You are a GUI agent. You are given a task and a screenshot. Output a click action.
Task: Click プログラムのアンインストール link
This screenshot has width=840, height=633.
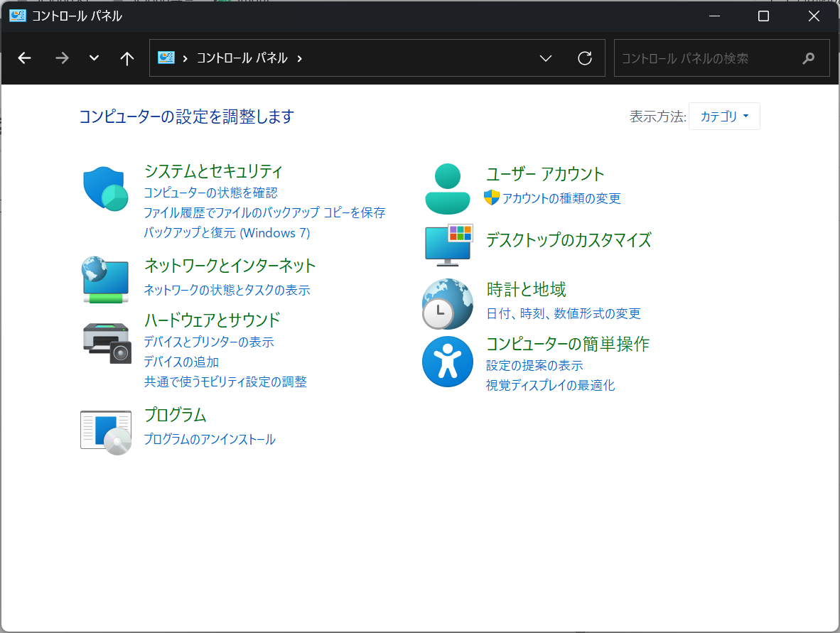211,439
